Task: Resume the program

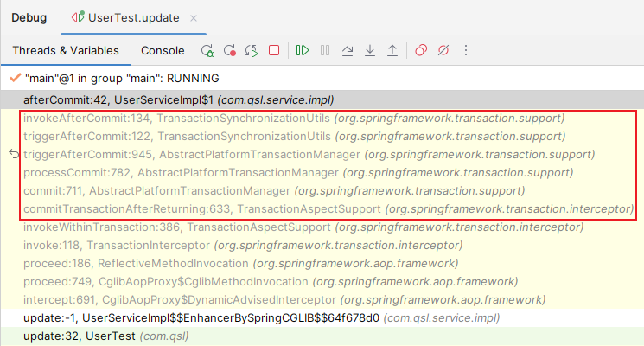Action: pyautogui.click(x=303, y=50)
